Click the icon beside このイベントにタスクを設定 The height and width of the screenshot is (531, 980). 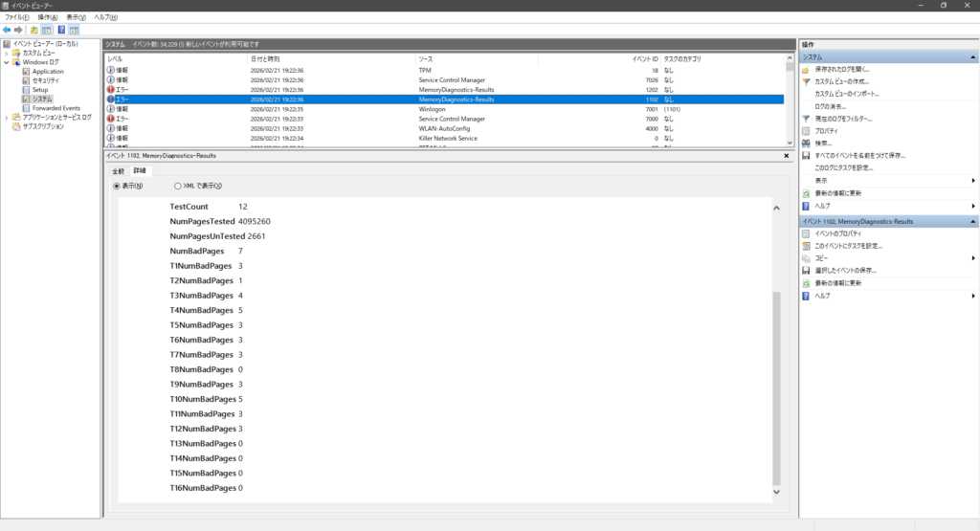806,246
